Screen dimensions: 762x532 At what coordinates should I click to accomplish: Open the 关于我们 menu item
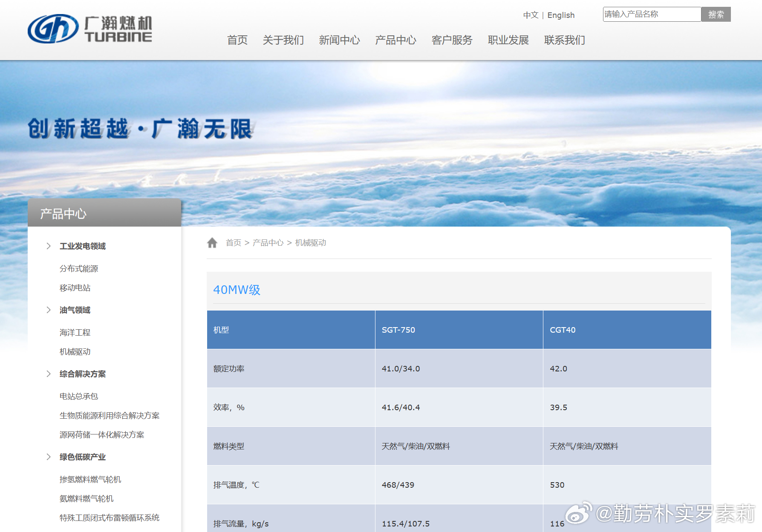(283, 40)
